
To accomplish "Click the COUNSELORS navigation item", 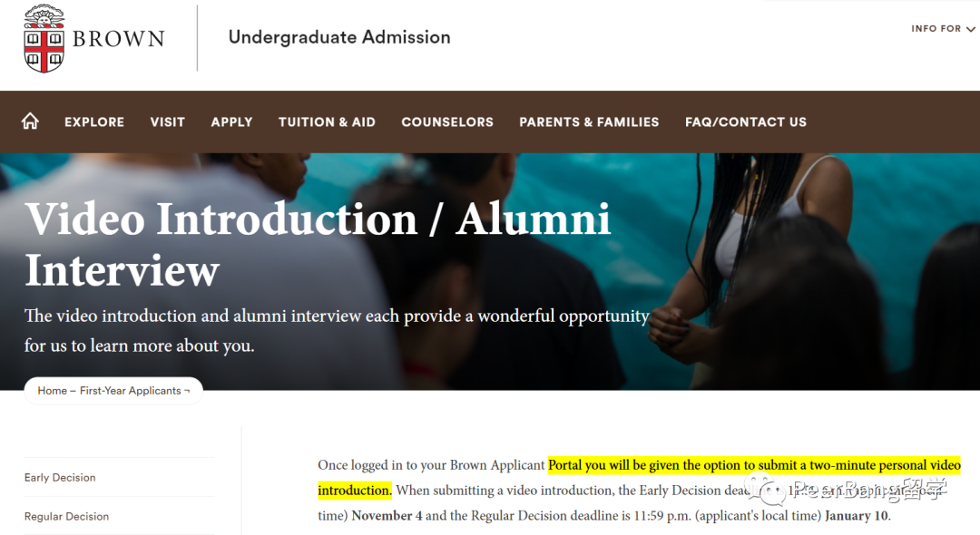I will pos(447,122).
